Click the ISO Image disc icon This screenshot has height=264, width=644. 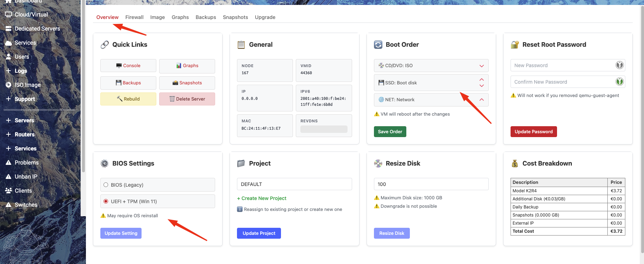(8, 85)
